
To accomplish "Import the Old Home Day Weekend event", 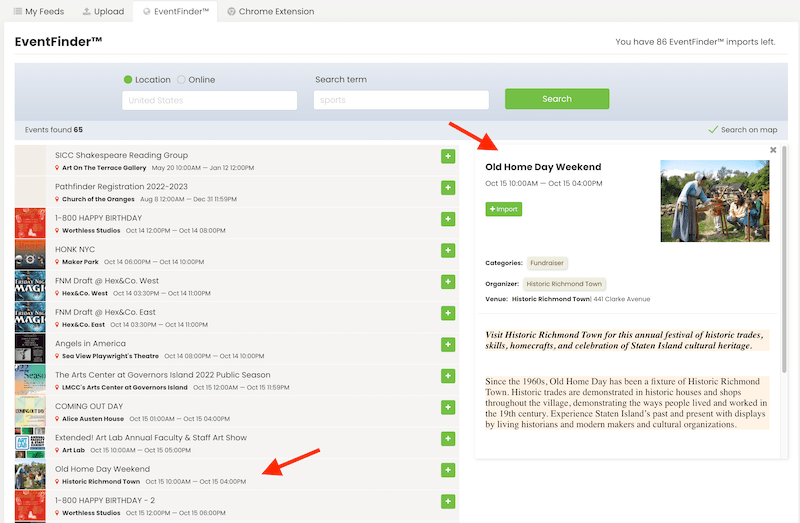I will click(504, 209).
